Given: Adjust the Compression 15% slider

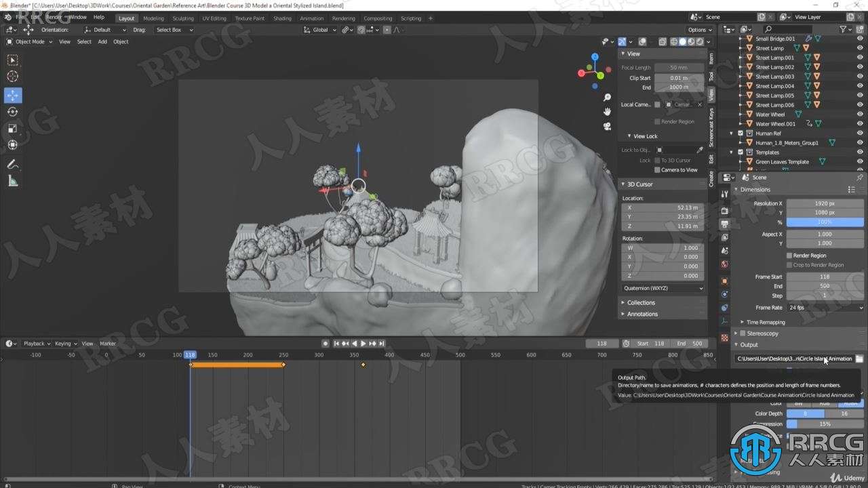Looking at the screenshot, I should pos(825,424).
